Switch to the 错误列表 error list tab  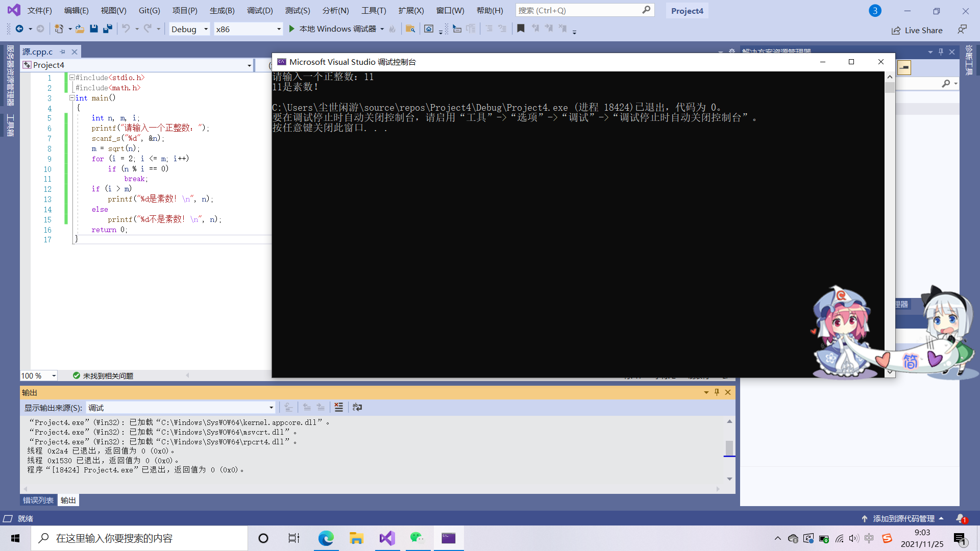pyautogui.click(x=38, y=500)
